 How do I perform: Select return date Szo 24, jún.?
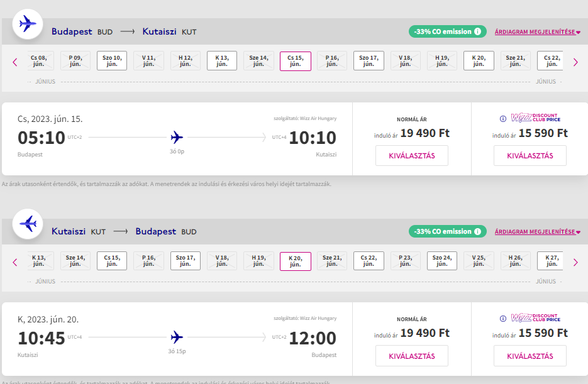[x=442, y=261]
